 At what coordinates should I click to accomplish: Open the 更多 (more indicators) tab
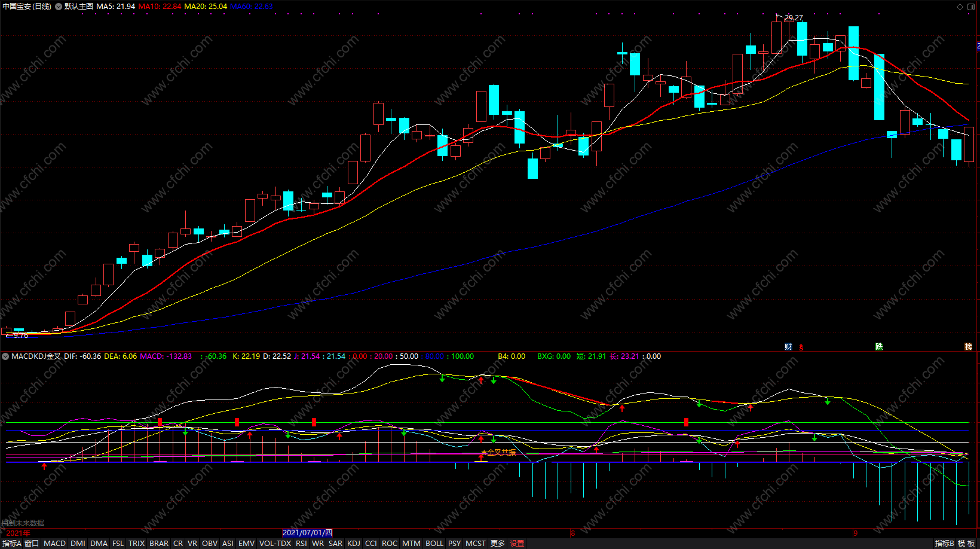[498, 544]
